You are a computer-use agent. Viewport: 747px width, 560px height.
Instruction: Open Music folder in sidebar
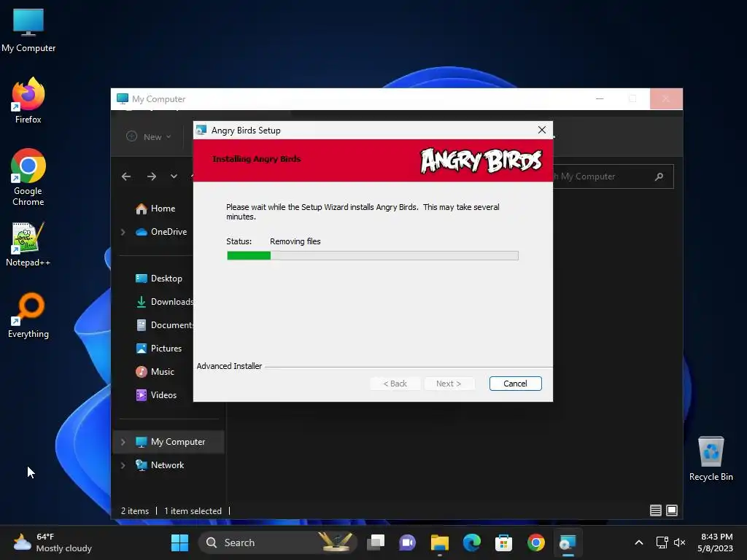tap(155, 372)
